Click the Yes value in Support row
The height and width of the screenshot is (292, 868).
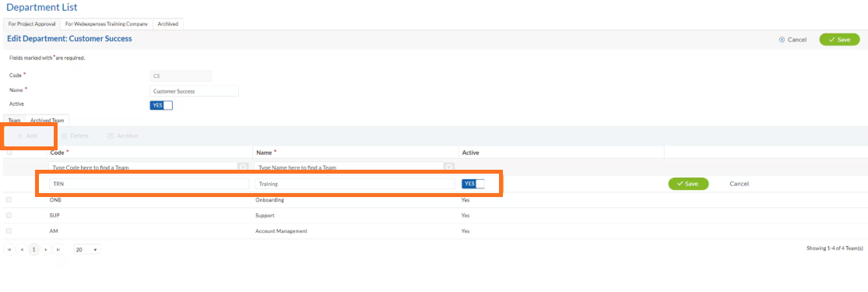coord(466,216)
